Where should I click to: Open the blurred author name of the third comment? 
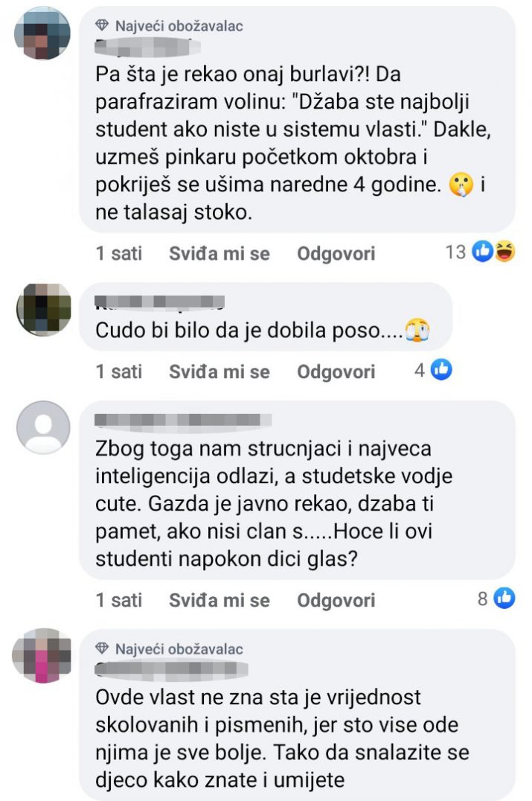[183, 420]
